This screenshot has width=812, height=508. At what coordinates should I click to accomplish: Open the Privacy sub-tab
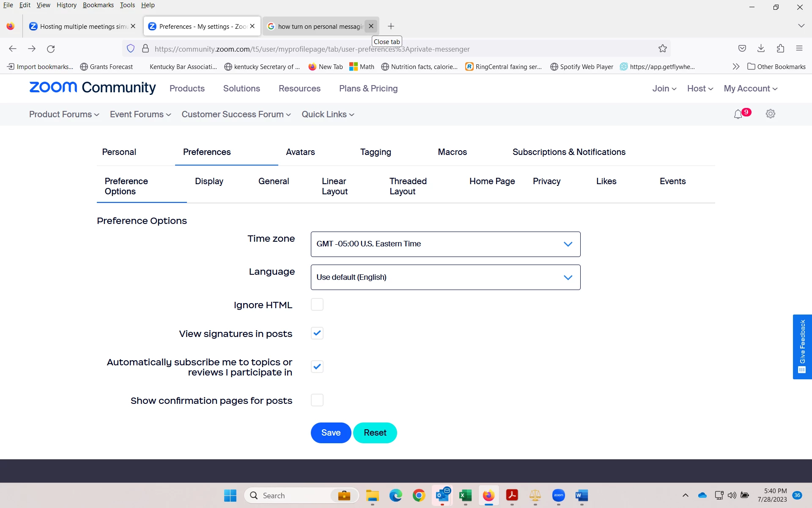pyautogui.click(x=546, y=181)
